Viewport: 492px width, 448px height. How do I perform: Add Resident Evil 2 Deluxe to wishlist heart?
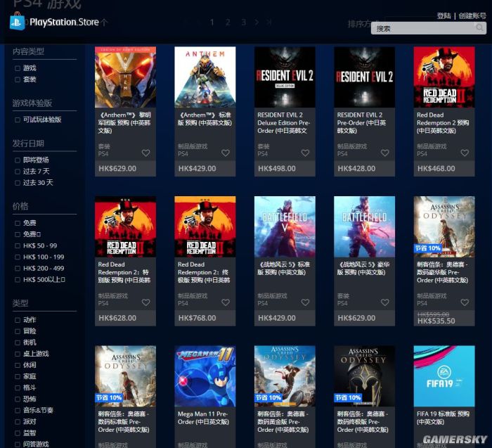[x=305, y=153]
